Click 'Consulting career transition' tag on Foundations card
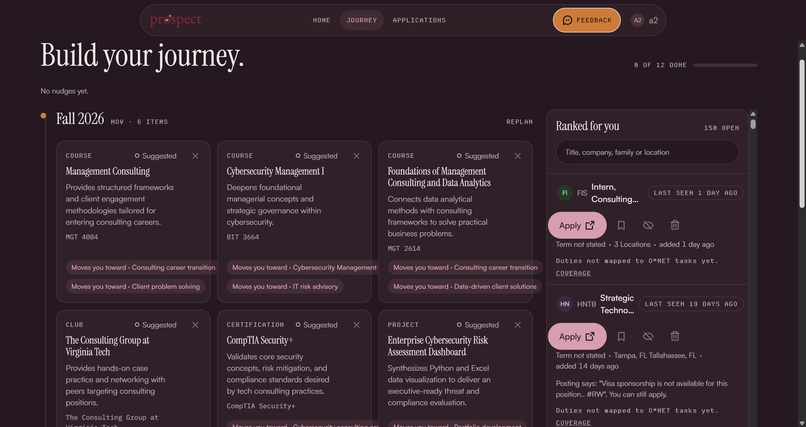The image size is (806, 427). pos(465,267)
